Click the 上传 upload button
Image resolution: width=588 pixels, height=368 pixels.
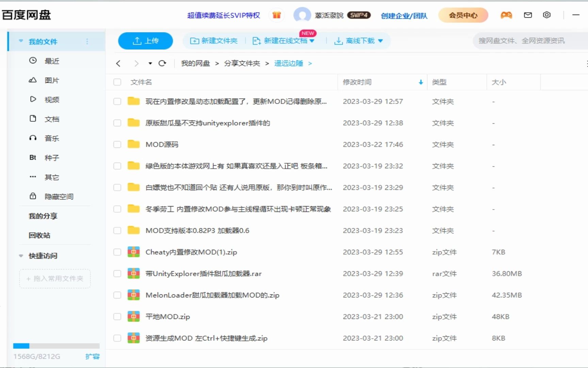coord(145,41)
